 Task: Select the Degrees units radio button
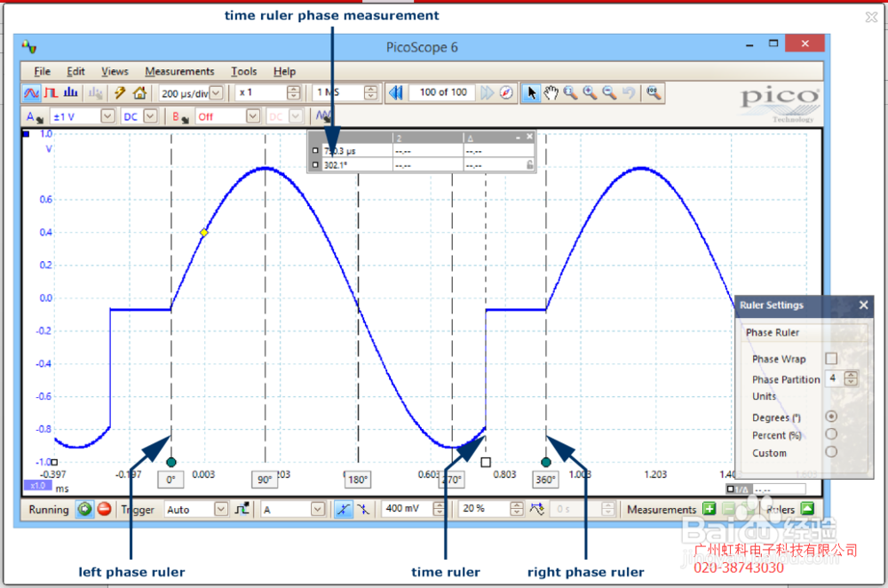pyautogui.click(x=831, y=417)
